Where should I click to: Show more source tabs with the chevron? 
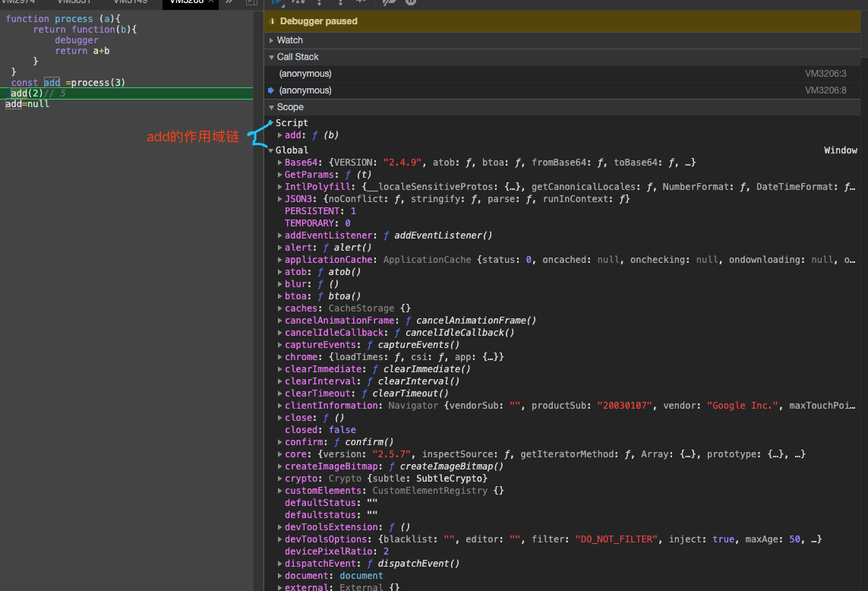click(229, 2)
